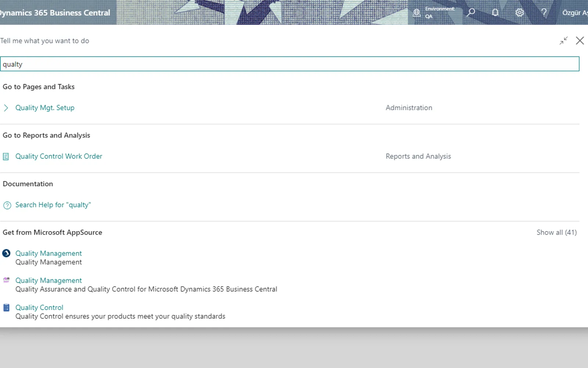Open the search magnifier icon in header
The image size is (588, 368).
pyautogui.click(x=471, y=13)
